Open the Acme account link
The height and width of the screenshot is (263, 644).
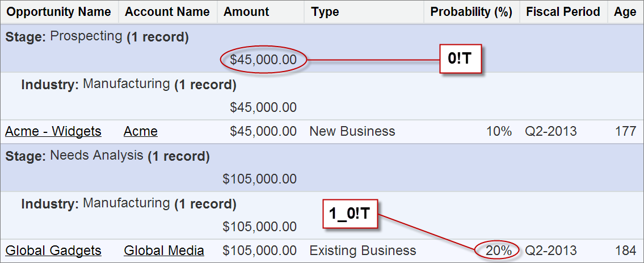[141, 132]
